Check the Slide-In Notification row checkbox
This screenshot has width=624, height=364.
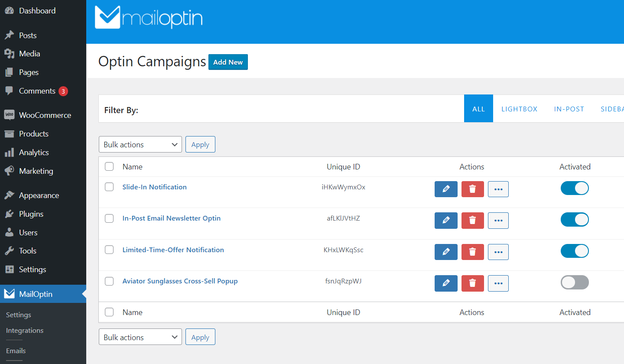[x=109, y=187]
